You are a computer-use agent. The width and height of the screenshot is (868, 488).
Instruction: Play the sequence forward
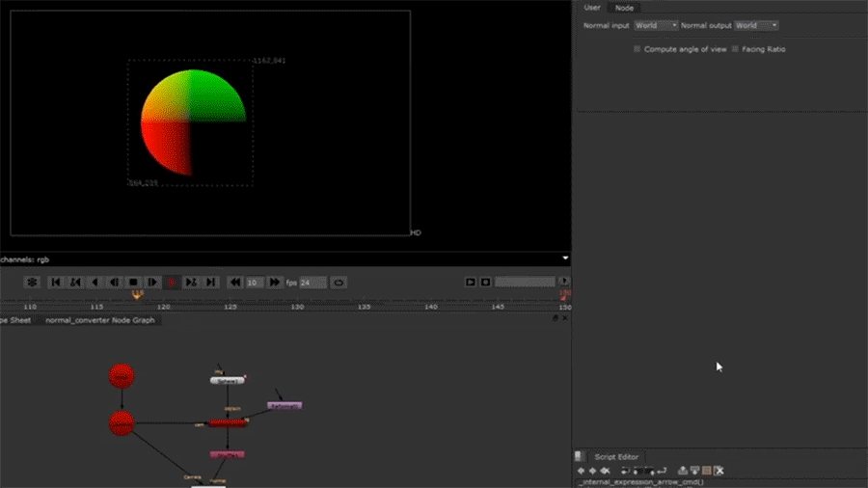(152, 283)
